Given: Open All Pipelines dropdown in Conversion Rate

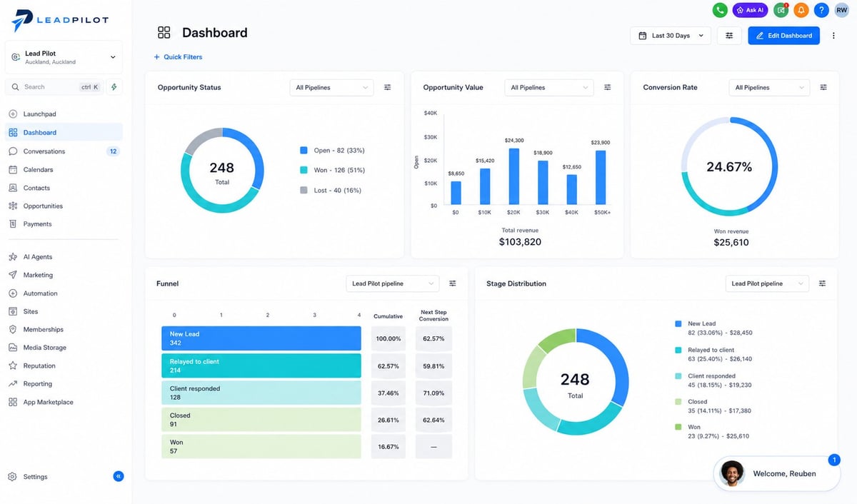Looking at the screenshot, I should pos(770,88).
